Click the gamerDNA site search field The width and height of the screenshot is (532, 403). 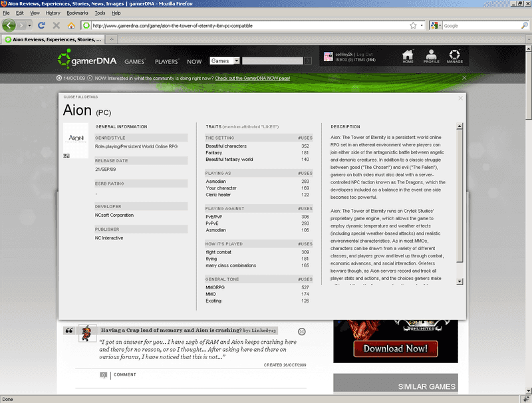273,61
